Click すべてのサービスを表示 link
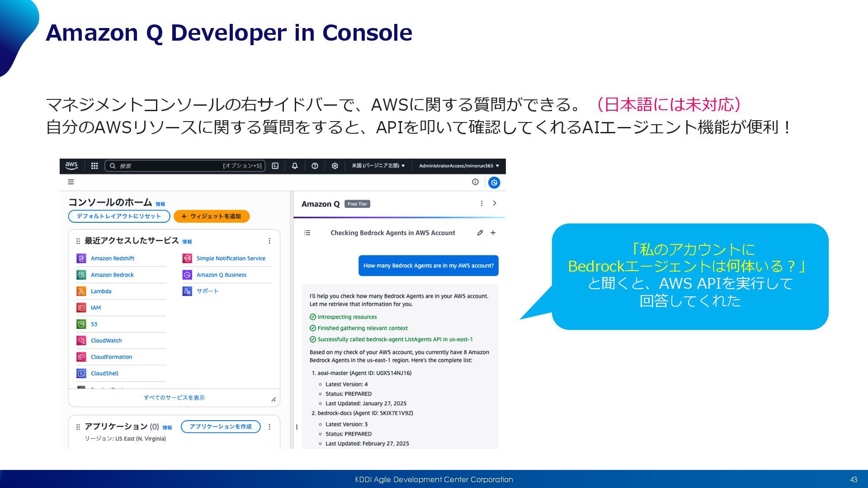Screen dimensions: 868x488 (x=174, y=398)
